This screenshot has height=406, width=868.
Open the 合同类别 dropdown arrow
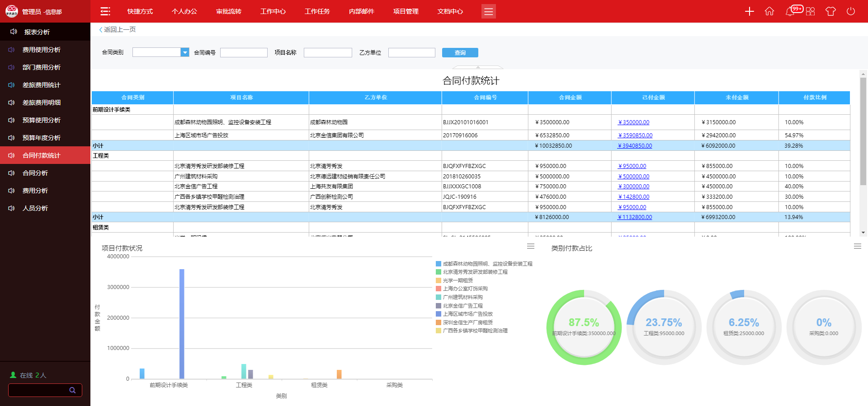point(184,52)
